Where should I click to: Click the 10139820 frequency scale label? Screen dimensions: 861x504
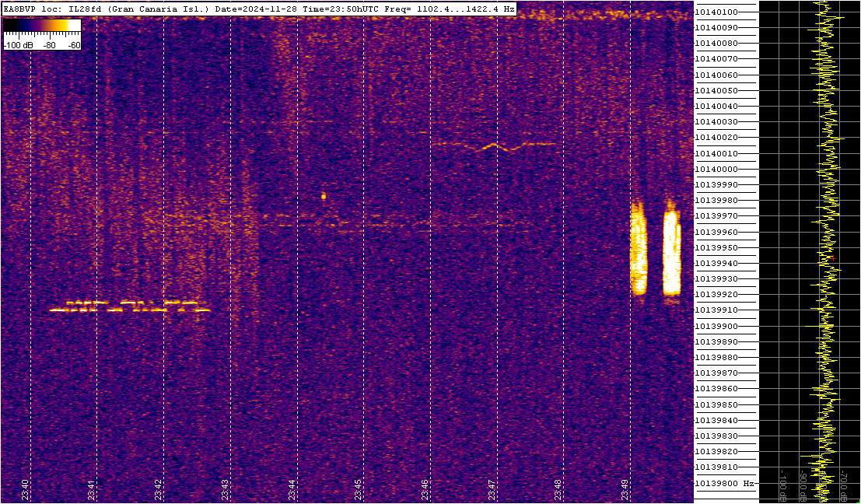(716, 451)
